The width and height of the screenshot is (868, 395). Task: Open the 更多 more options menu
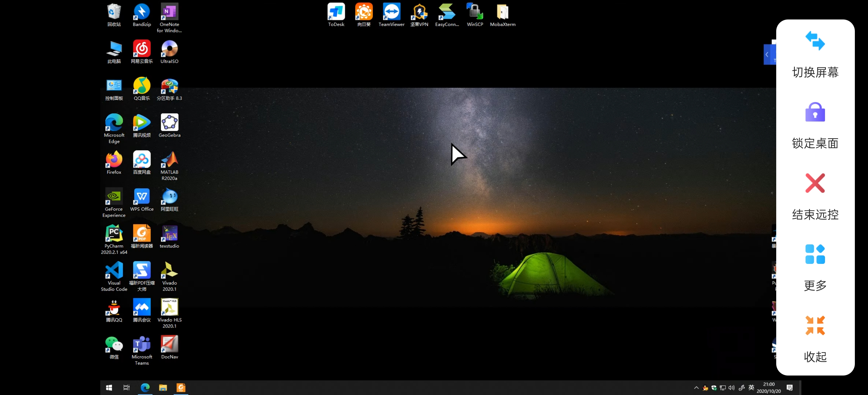(x=815, y=254)
